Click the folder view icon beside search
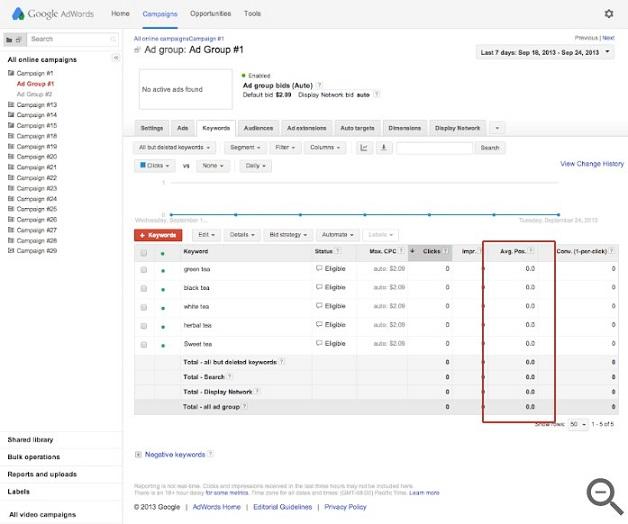The height and width of the screenshot is (524, 628). tap(12, 39)
